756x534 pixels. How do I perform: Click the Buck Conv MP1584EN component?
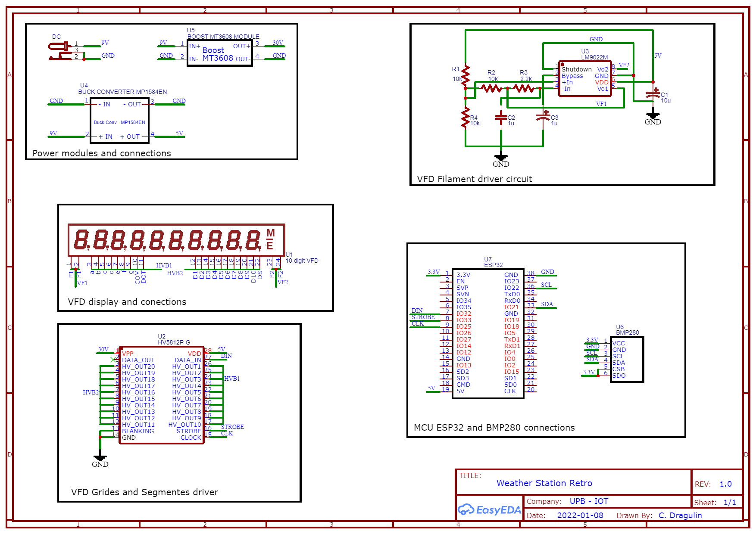coord(119,119)
